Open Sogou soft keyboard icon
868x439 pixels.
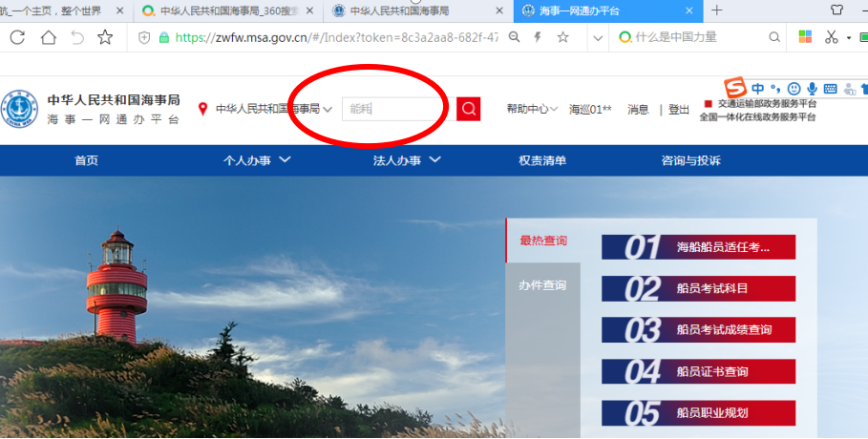click(831, 89)
